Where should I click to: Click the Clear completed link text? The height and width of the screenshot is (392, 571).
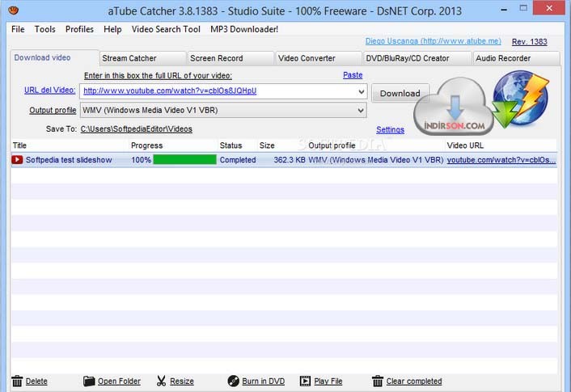(414, 381)
